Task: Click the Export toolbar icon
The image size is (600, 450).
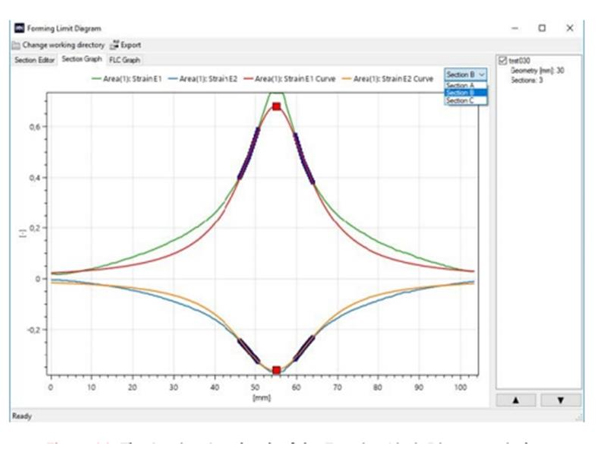Action: 115,45
